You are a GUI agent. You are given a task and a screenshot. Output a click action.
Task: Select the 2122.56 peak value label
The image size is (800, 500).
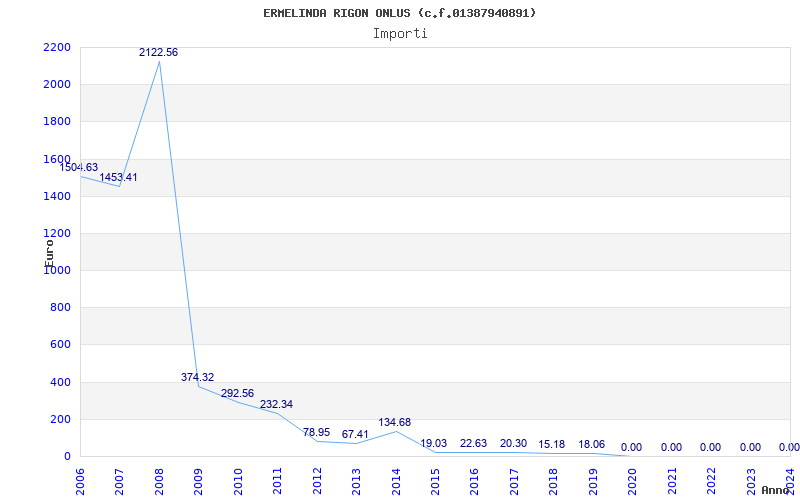coord(159,52)
